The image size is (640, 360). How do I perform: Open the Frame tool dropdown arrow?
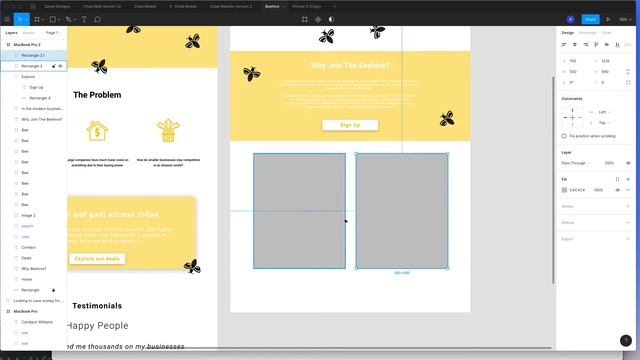click(42, 20)
